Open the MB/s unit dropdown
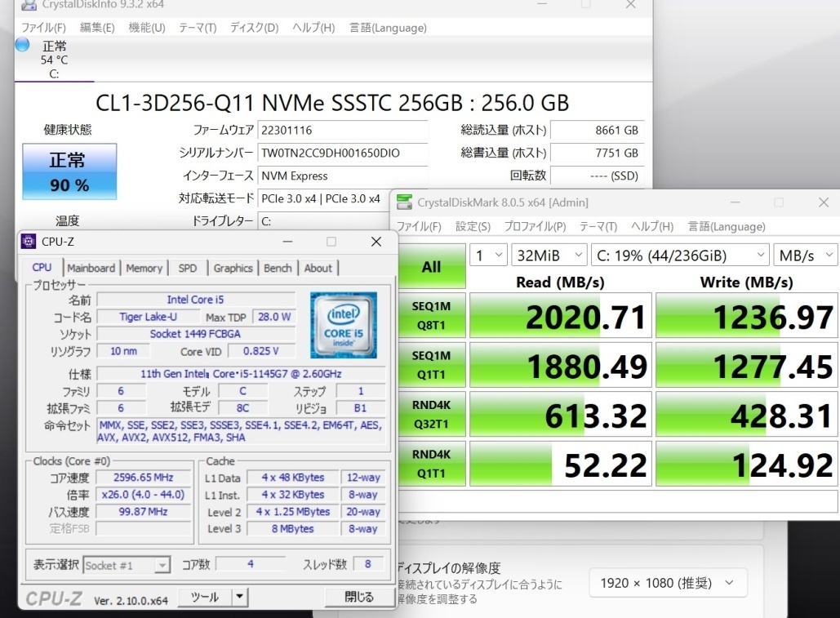The width and height of the screenshot is (840, 618). click(806, 256)
